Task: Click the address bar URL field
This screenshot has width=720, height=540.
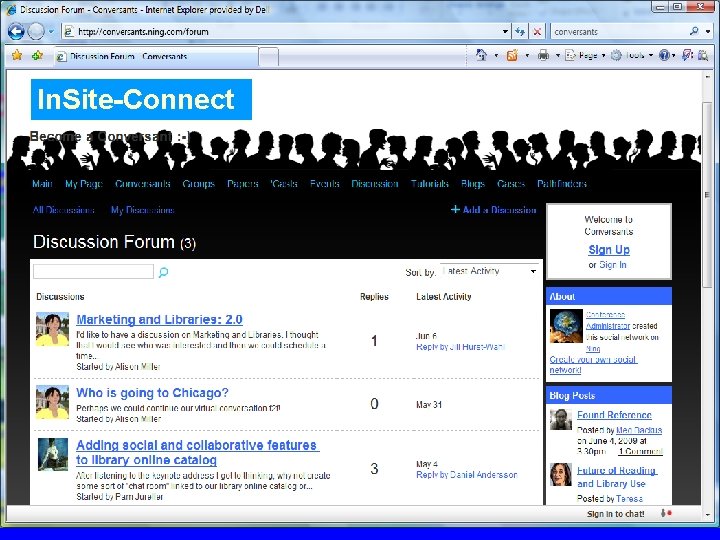Action: 284,32
